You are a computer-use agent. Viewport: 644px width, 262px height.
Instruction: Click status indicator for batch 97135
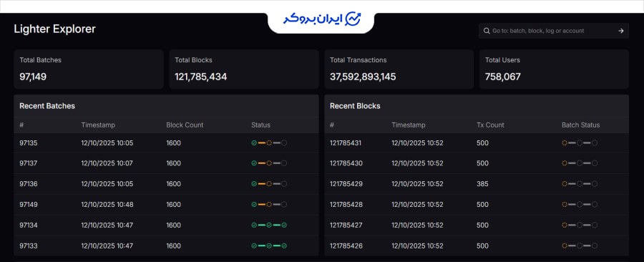coord(269,143)
